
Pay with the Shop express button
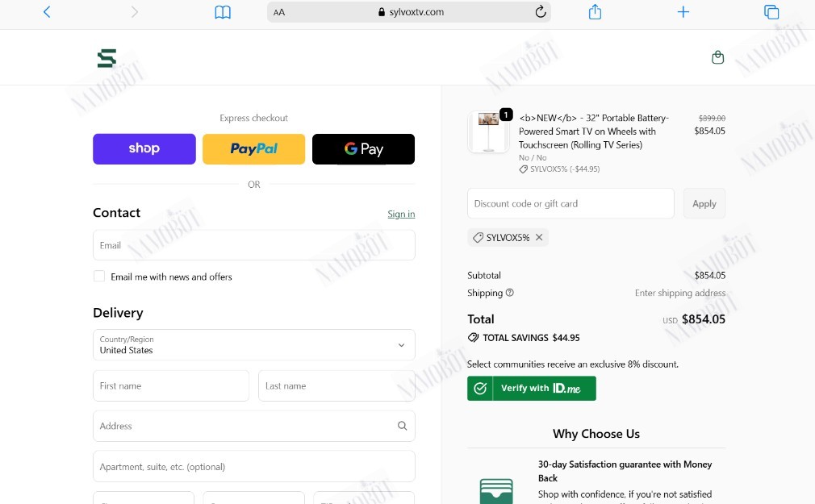point(144,149)
